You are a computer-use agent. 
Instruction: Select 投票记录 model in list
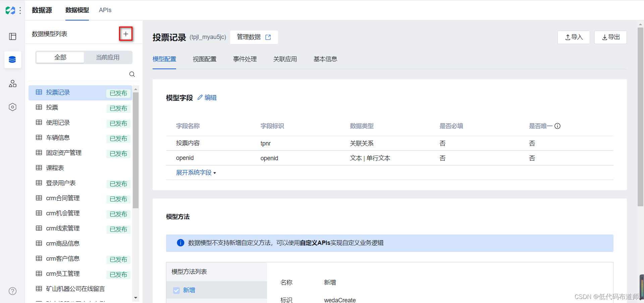coord(80,93)
